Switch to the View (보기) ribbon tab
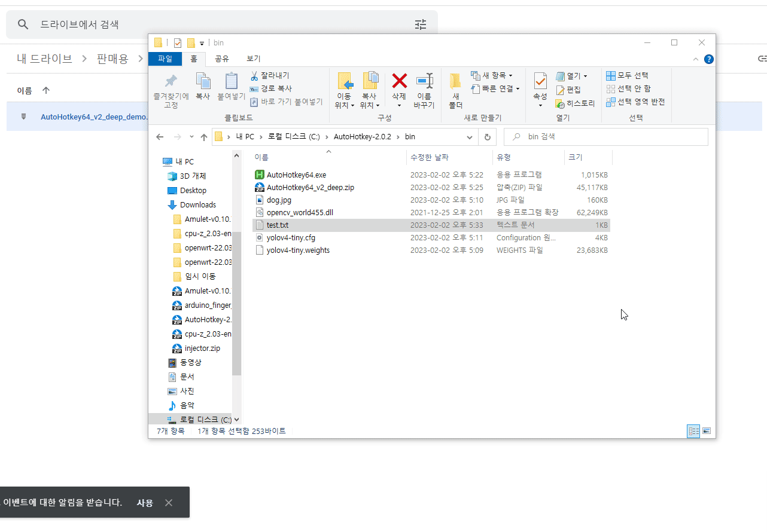This screenshot has width=767, height=532. 254,59
